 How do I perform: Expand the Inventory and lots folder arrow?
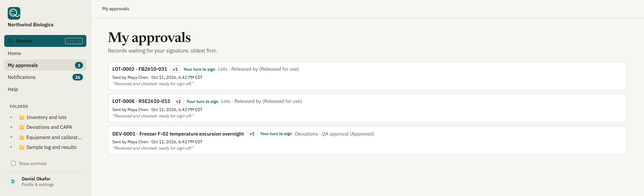point(11,117)
